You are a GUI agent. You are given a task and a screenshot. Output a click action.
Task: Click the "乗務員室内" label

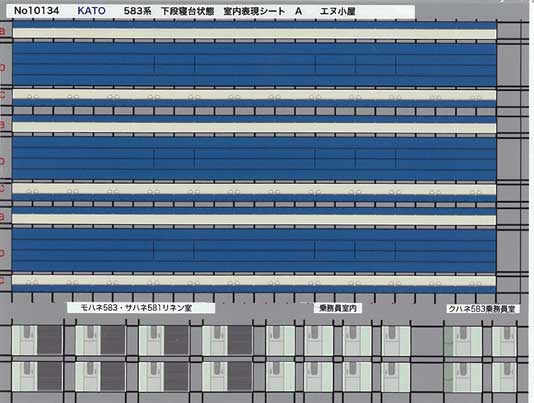(x=337, y=308)
